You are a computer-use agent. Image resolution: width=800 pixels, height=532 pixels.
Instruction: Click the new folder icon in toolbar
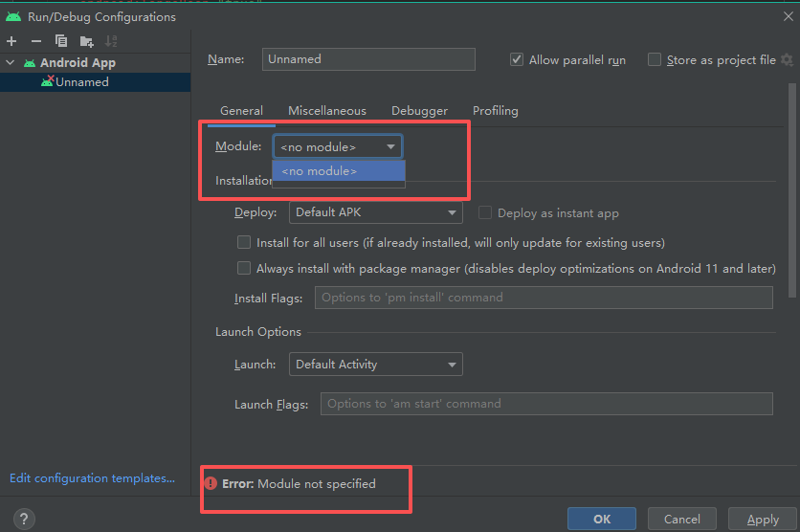(x=86, y=40)
